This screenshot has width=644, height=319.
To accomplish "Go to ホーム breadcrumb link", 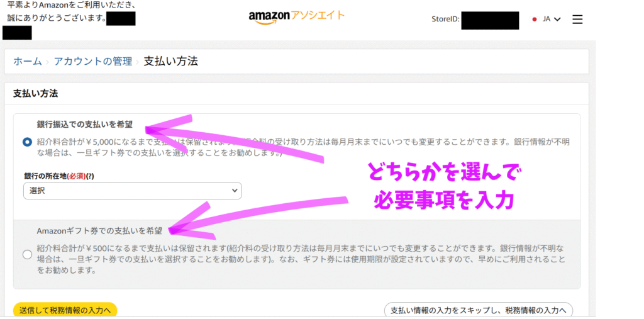I will coord(28,62).
